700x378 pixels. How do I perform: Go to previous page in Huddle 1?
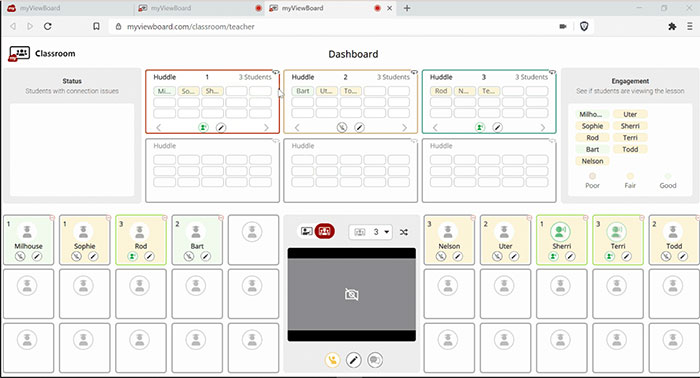pos(158,128)
